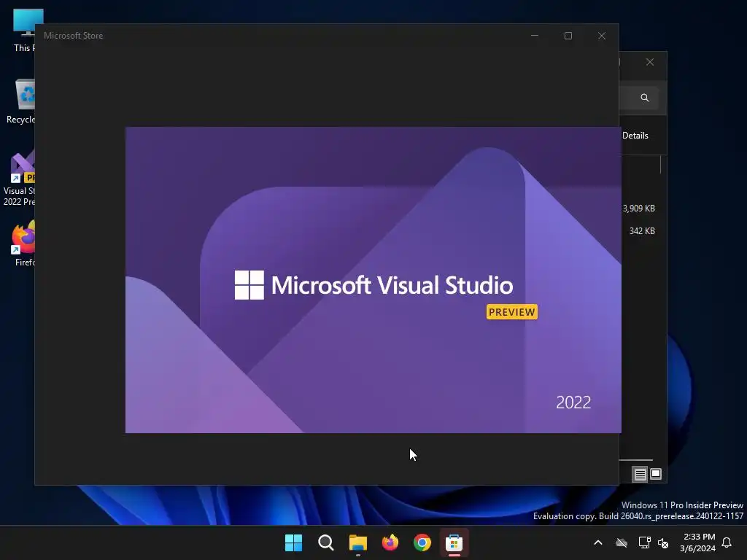The height and width of the screenshot is (560, 747).
Task: Open taskbar Search
Action: pos(326,542)
